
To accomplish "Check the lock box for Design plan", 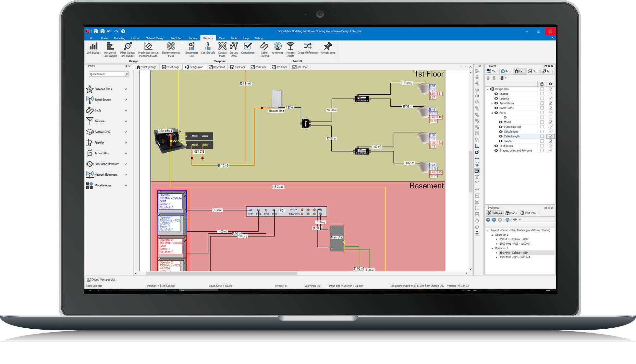I will click(542, 89).
